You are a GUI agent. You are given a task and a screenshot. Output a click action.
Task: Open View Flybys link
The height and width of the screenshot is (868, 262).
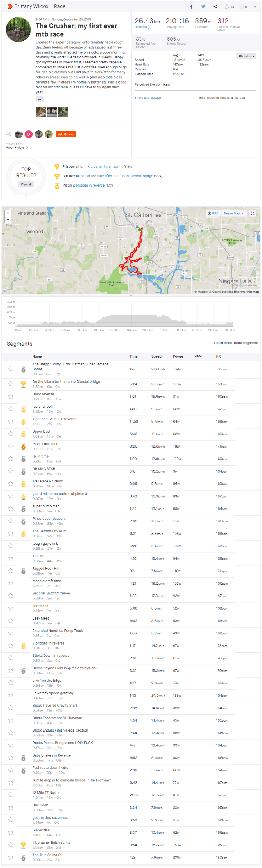click(17, 147)
